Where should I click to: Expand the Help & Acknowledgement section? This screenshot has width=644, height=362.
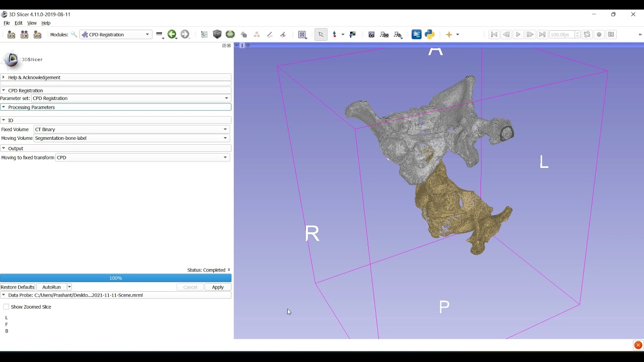pos(34,77)
